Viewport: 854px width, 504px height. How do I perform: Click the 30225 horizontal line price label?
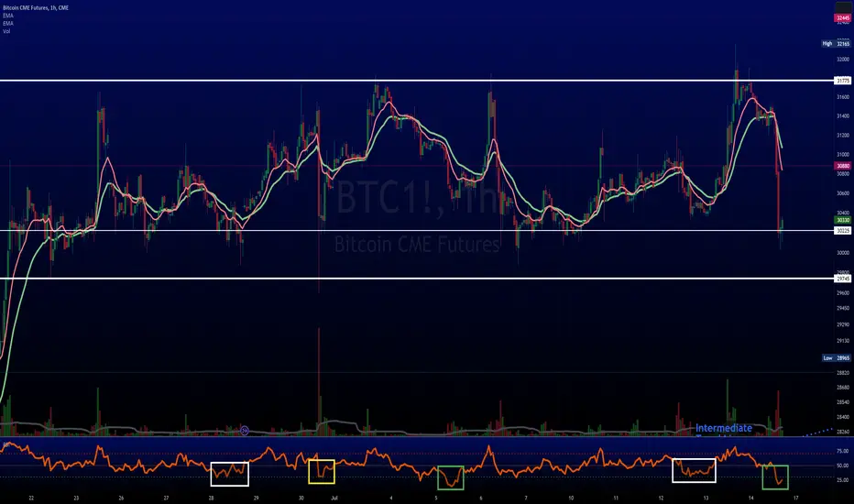(843, 231)
